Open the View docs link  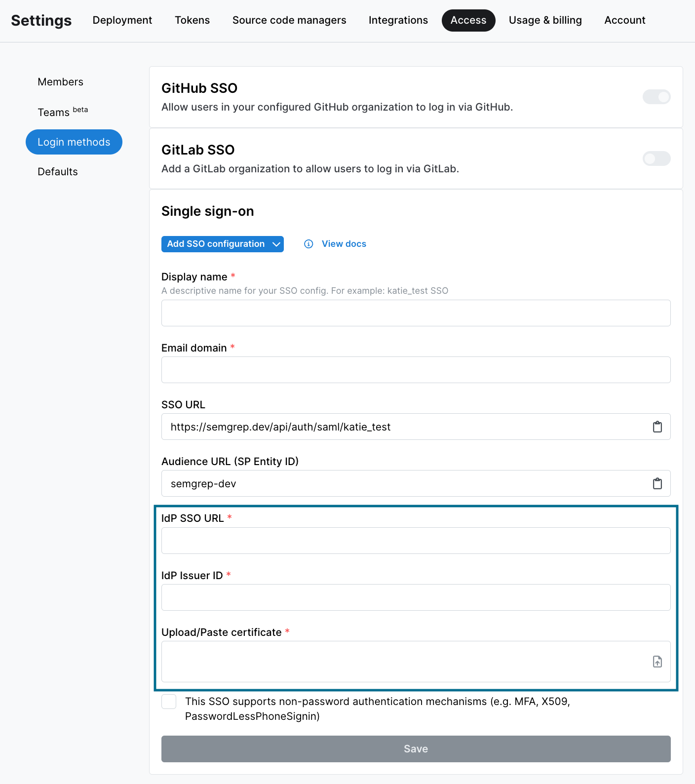tap(344, 244)
